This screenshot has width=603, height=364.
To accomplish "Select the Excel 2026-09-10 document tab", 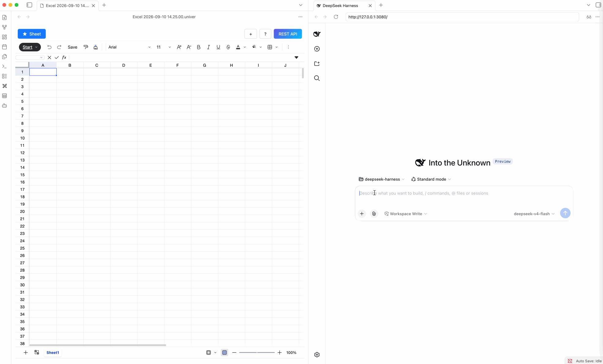I will pos(67,6).
